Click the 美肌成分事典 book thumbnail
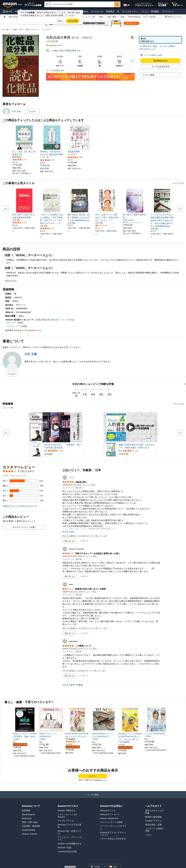 (79, 137)
